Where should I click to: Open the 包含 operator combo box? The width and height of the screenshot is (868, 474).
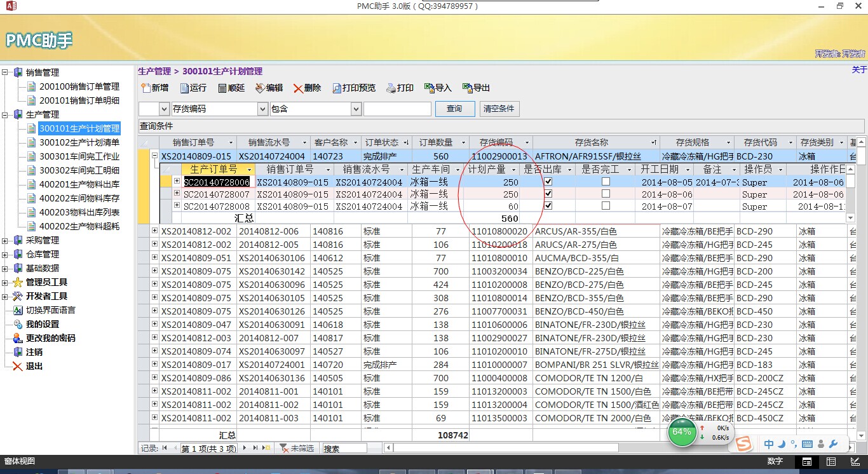(x=356, y=109)
